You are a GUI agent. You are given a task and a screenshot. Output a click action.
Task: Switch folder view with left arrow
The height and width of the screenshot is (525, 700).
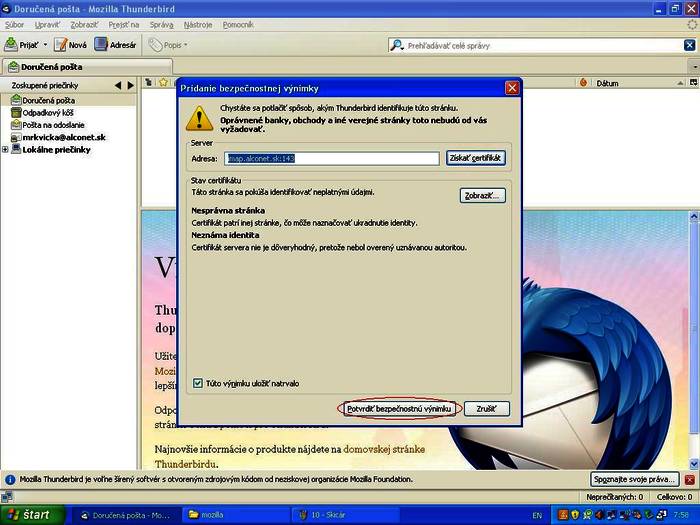click(118, 85)
